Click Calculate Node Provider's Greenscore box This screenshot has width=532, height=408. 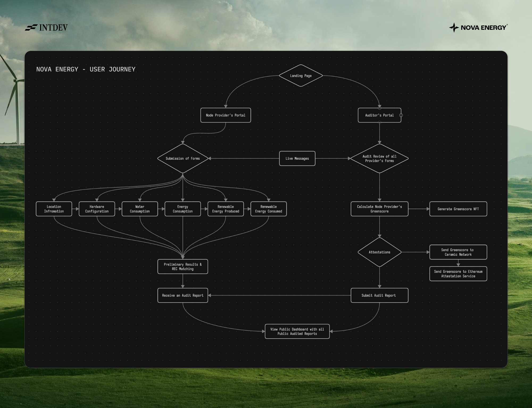point(379,209)
